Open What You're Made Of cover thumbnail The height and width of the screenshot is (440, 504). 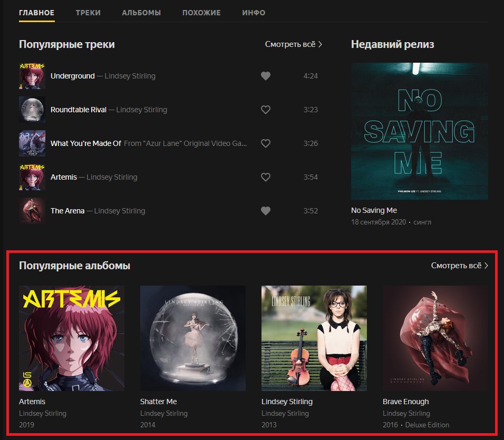click(x=32, y=143)
